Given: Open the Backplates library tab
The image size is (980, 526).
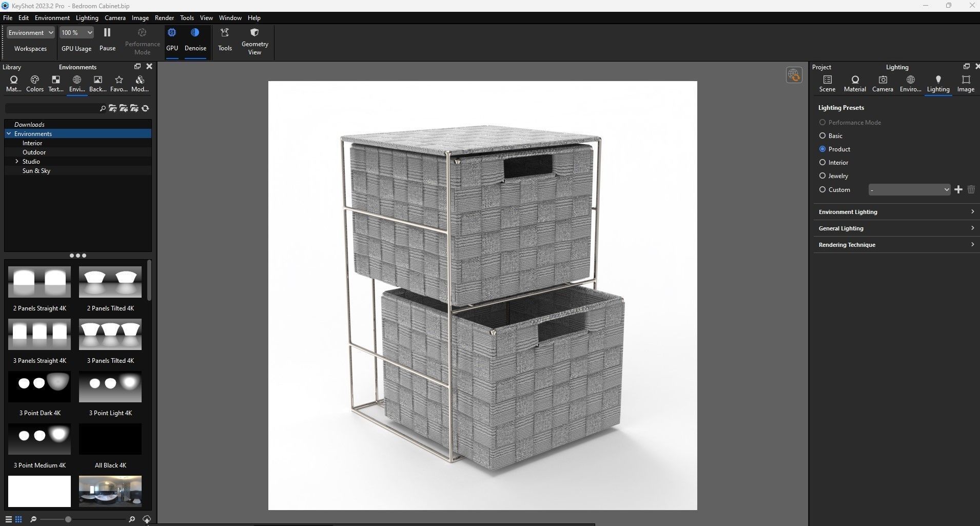Looking at the screenshot, I should 97,84.
